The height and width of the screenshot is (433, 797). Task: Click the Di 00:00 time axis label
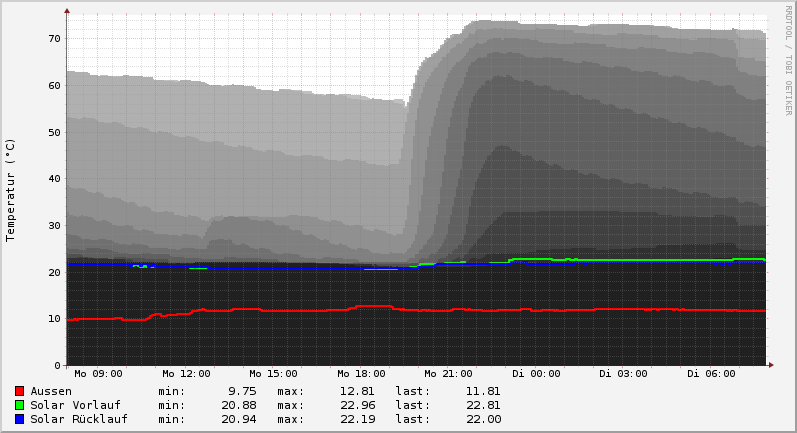tap(536, 374)
